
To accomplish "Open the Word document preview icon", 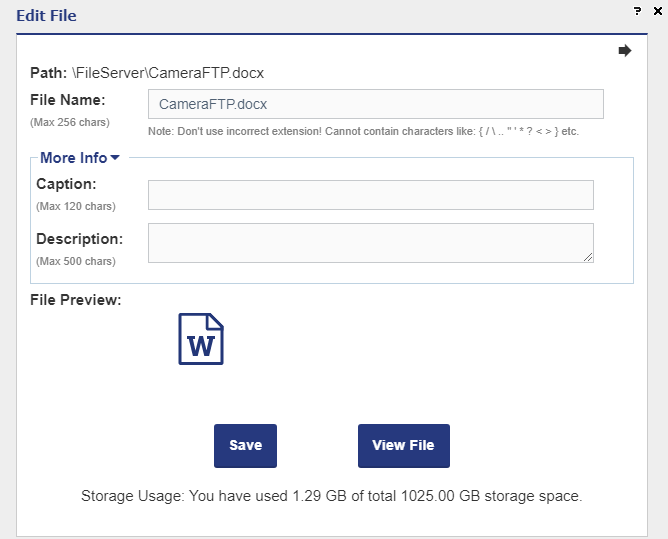I will (x=200, y=339).
